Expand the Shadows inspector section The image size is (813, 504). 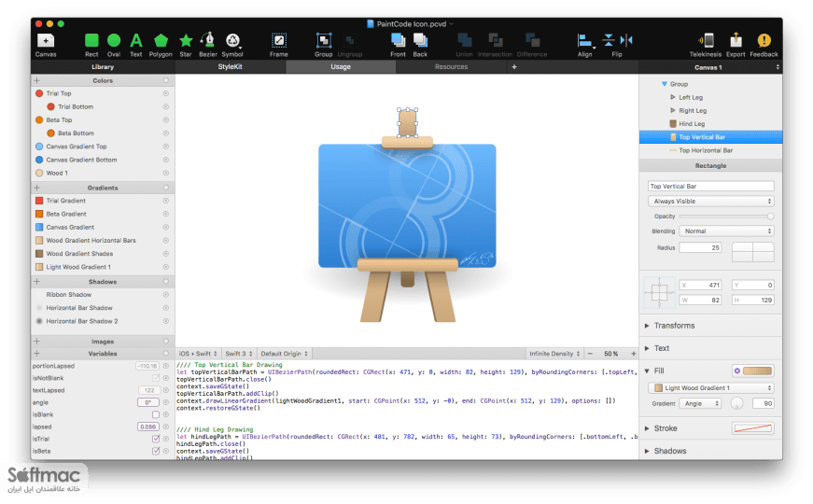coord(647,451)
